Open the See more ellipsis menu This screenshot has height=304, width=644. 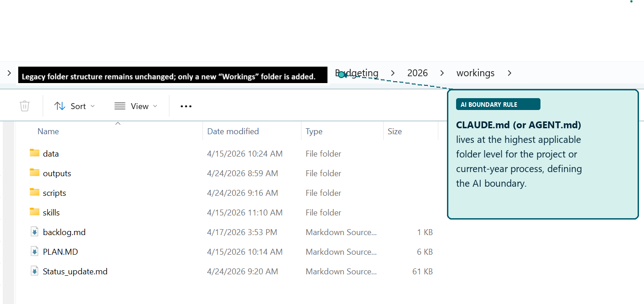point(186,106)
